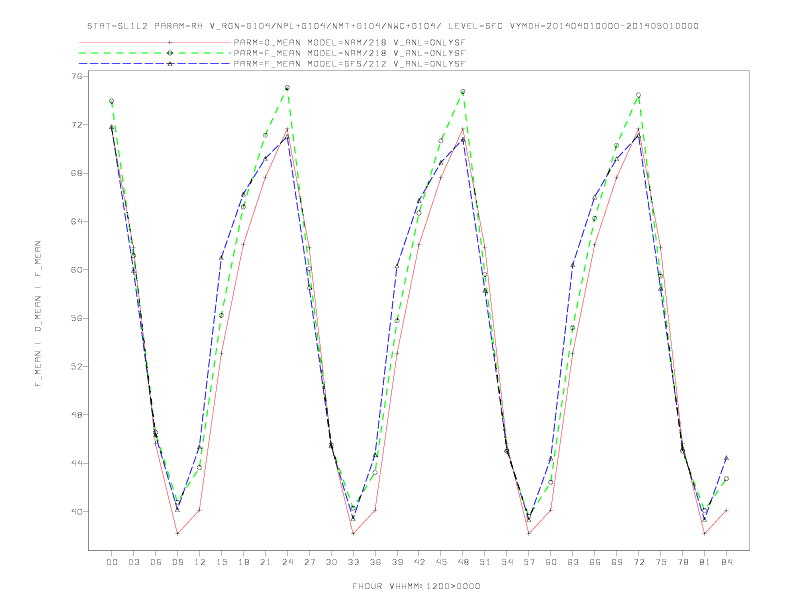Click the red solid line sample in legend

click(x=155, y=42)
